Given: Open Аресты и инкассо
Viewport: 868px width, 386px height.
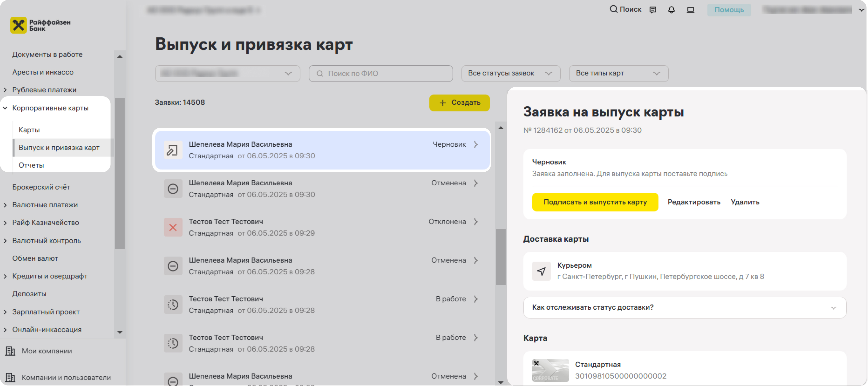Looking at the screenshot, I should tap(43, 72).
